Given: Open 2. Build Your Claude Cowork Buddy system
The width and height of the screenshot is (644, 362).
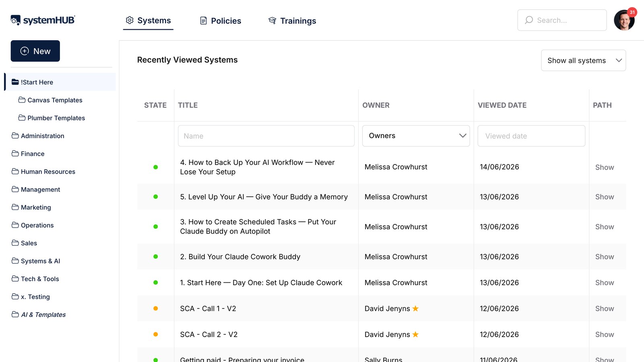Looking at the screenshot, I should (240, 257).
